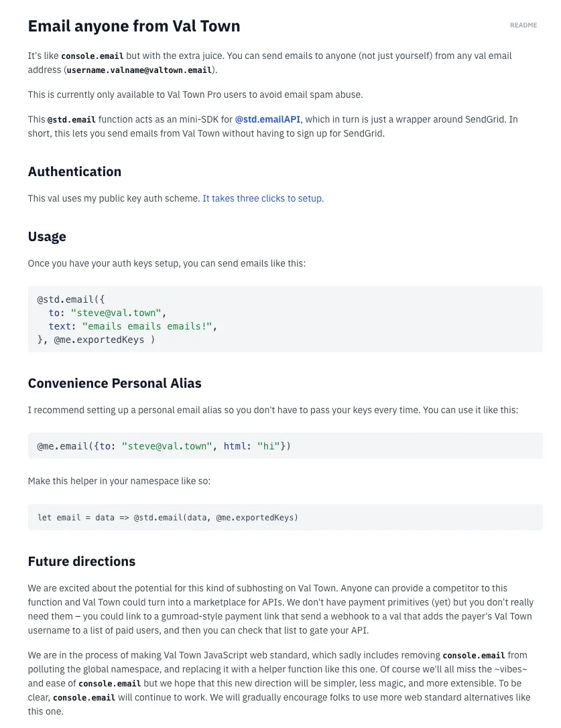Screen dimensions: 561x728
Task: Jump to the Future directions heading
Action: 81,561
